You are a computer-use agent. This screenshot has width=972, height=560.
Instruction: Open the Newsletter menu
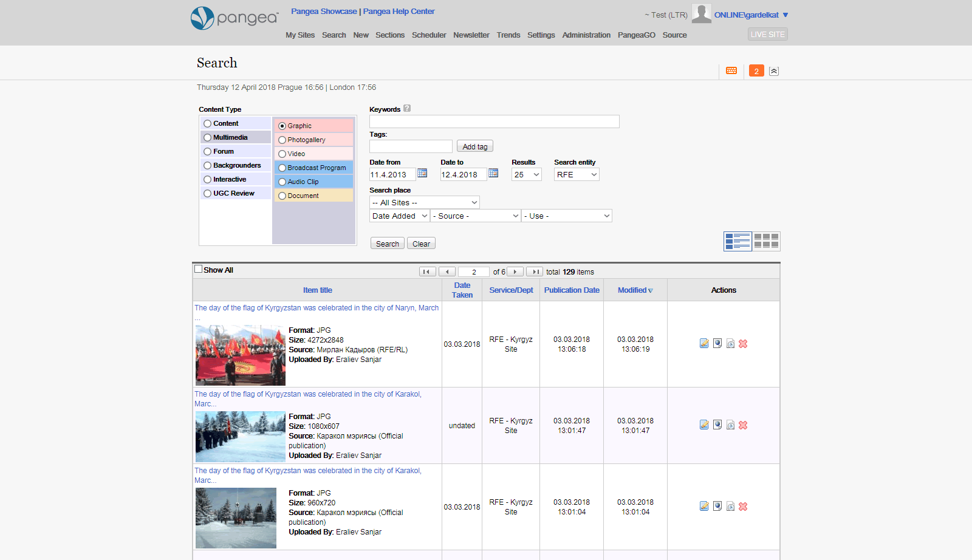click(x=471, y=35)
